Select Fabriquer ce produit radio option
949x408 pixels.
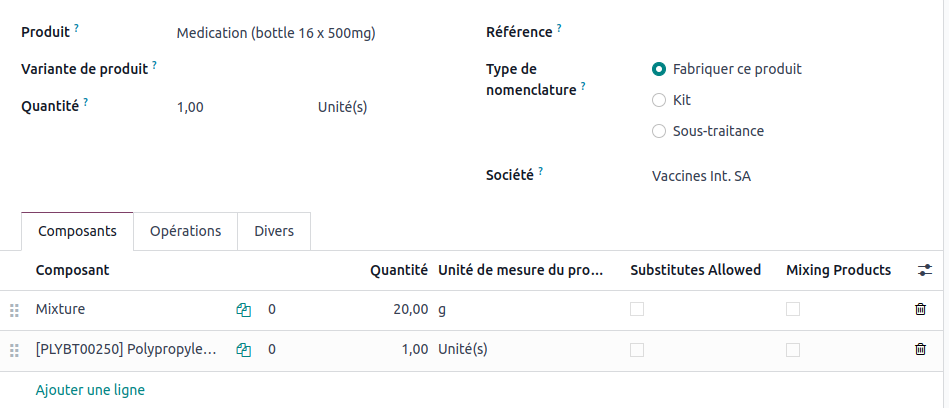(x=659, y=69)
